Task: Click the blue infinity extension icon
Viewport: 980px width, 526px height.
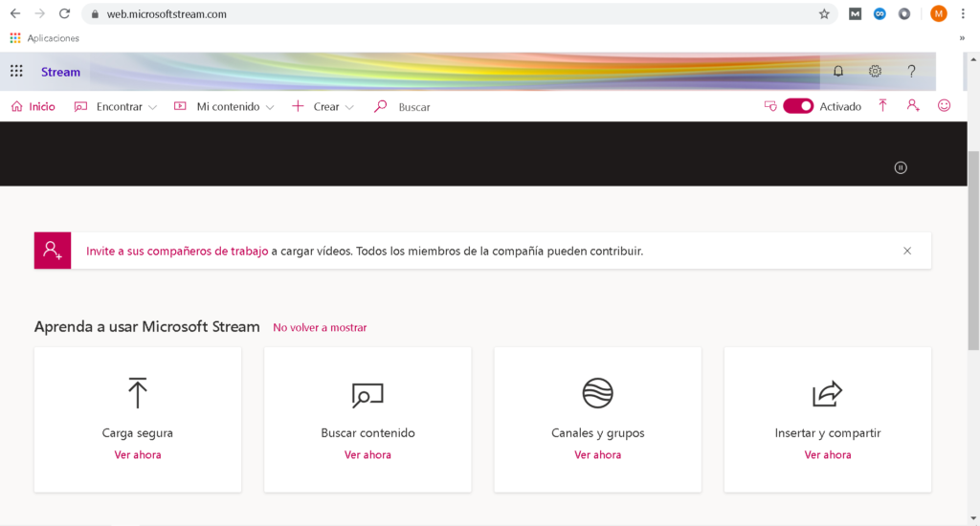Action: [880, 13]
